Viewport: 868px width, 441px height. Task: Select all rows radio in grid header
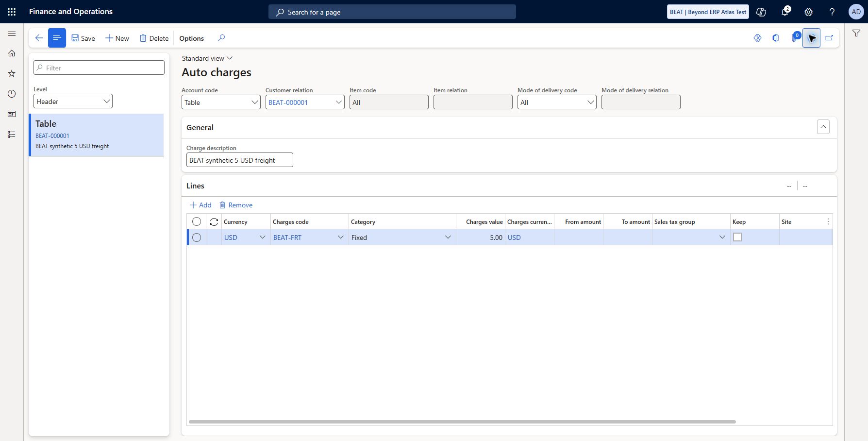coord(197,221)
